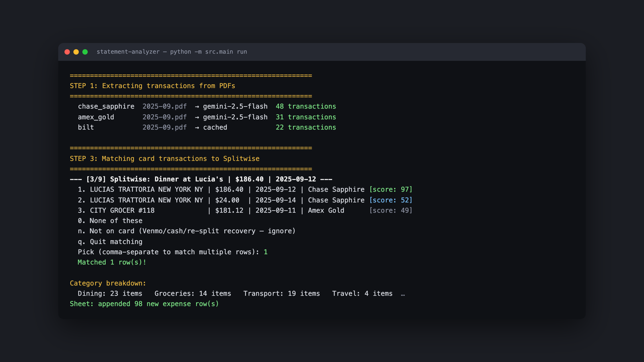Click the 'Transport: 19 items' entry

pos(282,294)
